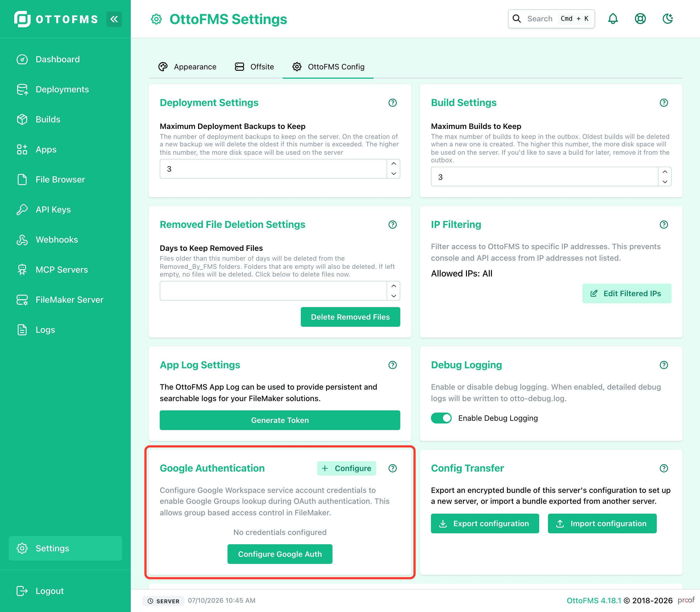Viewport: 700px width, 612px height.
Task: Click the proof logo in footer
Action: [686, 600]
